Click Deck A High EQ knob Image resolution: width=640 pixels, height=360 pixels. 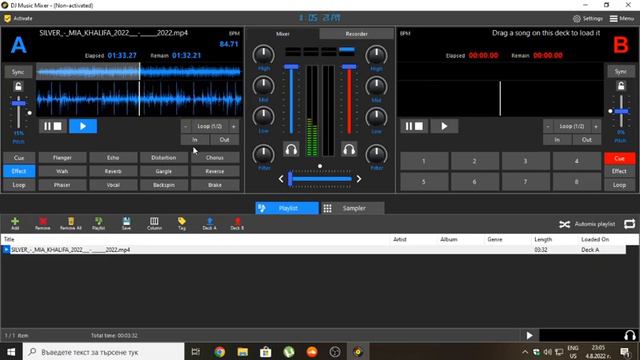pyautogui.click(x=264, y=55)
